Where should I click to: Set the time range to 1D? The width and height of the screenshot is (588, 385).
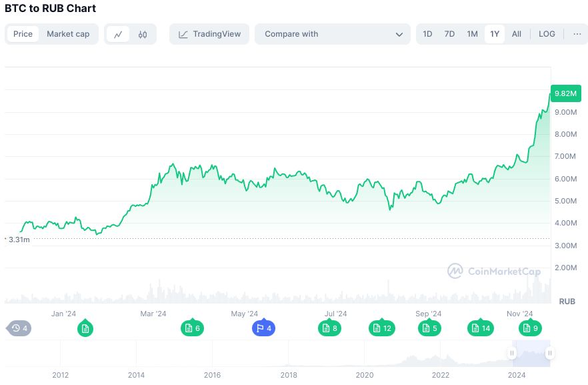click(x=427, y=34)
